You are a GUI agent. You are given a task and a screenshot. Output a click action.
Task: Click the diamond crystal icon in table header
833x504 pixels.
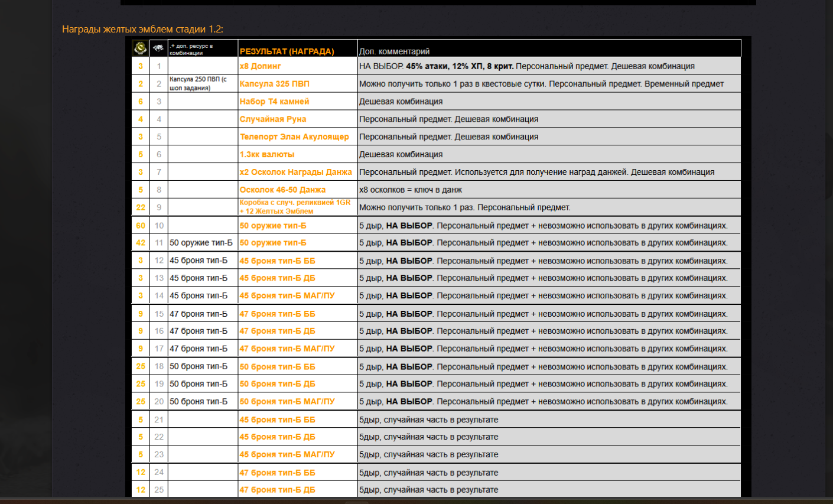(158, 48)
